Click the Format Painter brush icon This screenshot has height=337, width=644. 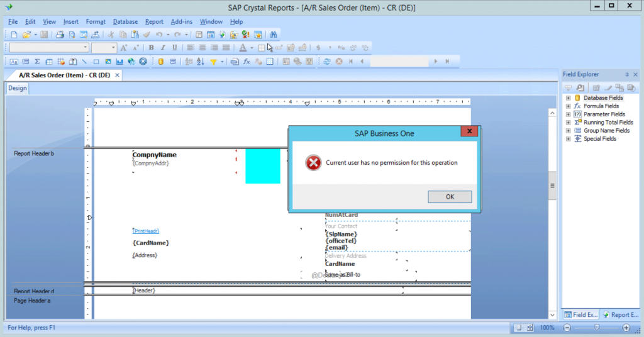pyautogui.click(x=146, y=35)
